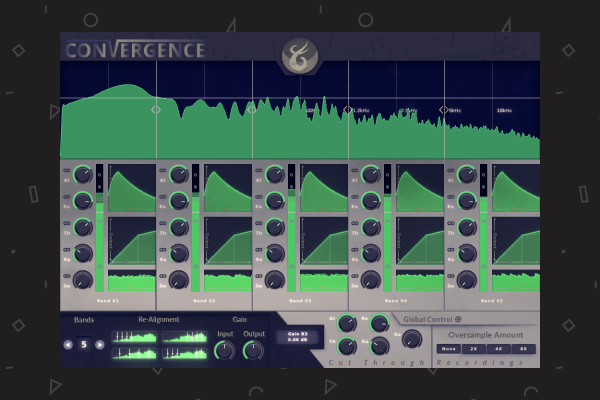Select top-left Re-Alignment waveform thumbnail
The image size is (600, 400).
pos(133,338)
